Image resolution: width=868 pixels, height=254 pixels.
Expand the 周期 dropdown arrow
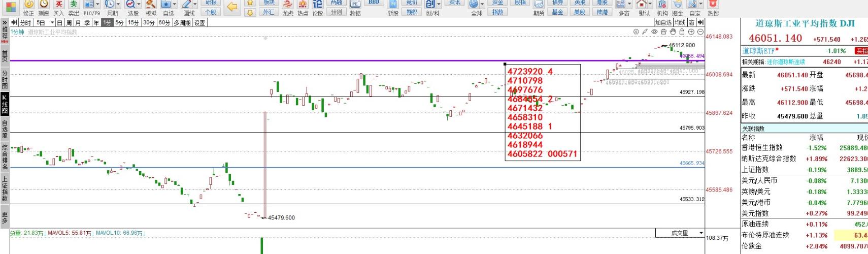118,4
